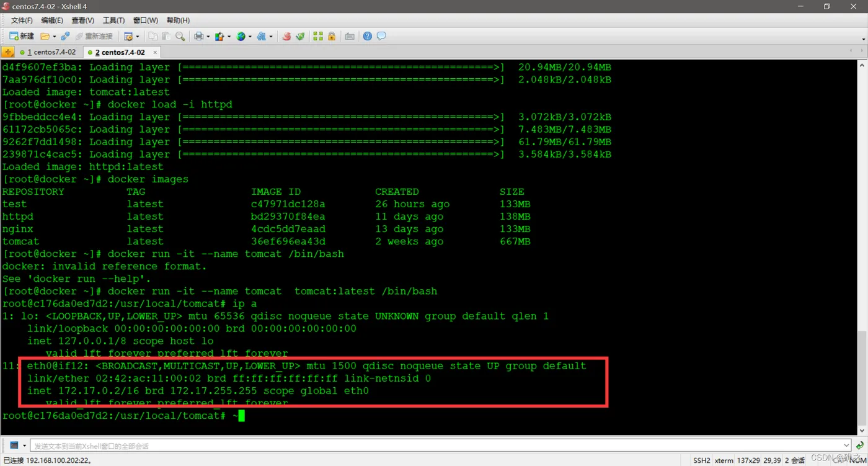868x466 pixels.
Task: Open the folder icon for sessions
Action: click(x=45, y=37)
